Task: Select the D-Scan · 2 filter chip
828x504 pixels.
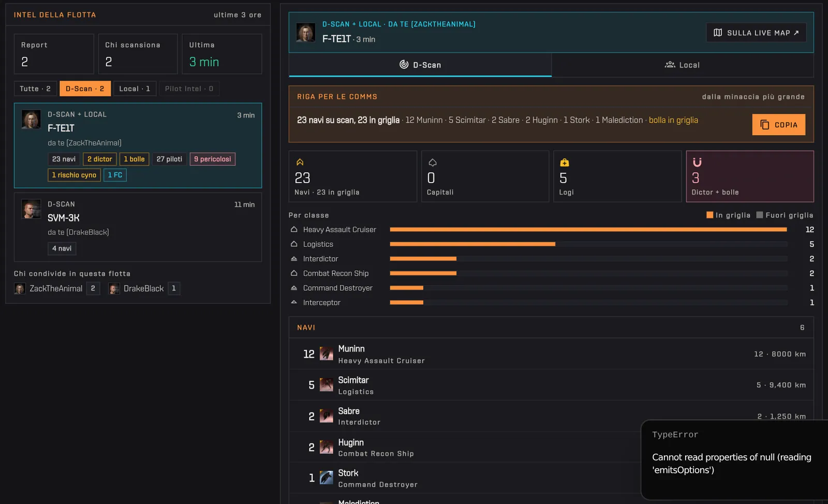Action: coord(85,88)
